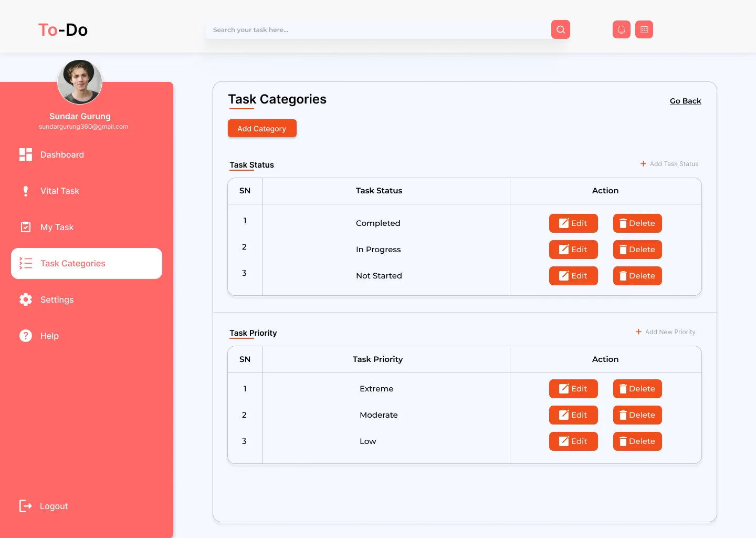Focus the Search your task field
Image resolution: width=756 pixels, height=538 pixels.
(378, 30)
